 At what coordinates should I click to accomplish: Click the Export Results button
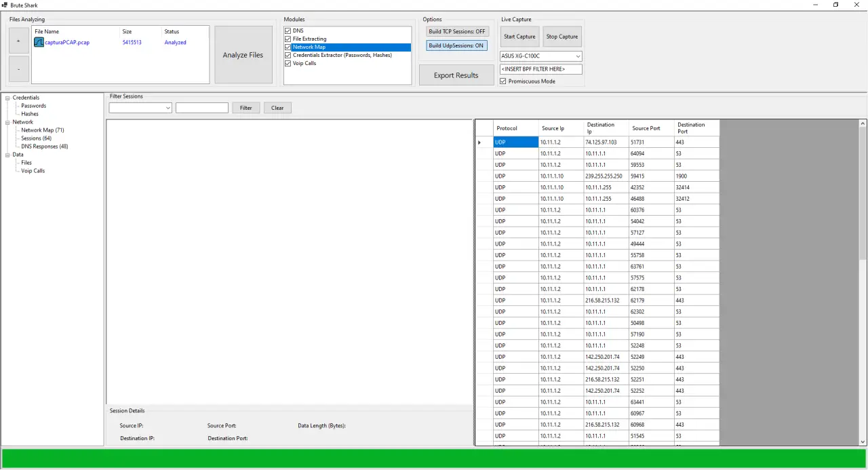coord(456,75)
